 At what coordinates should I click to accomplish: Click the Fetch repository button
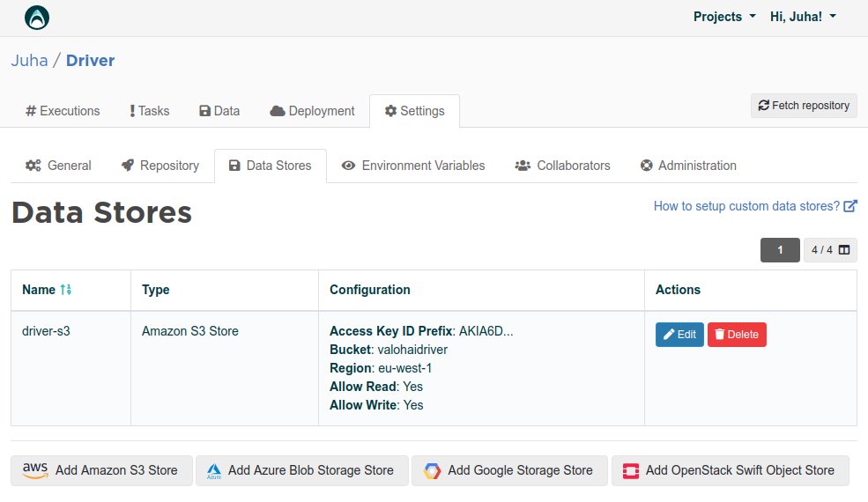[804, 105]
